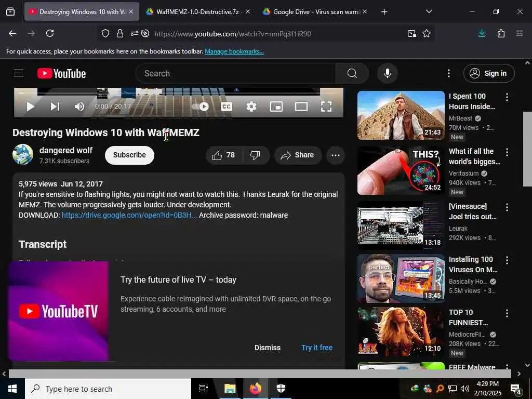Sign in to YouTube
The width and height of the screenshot is (532, 399).
[x=488, y=73]
